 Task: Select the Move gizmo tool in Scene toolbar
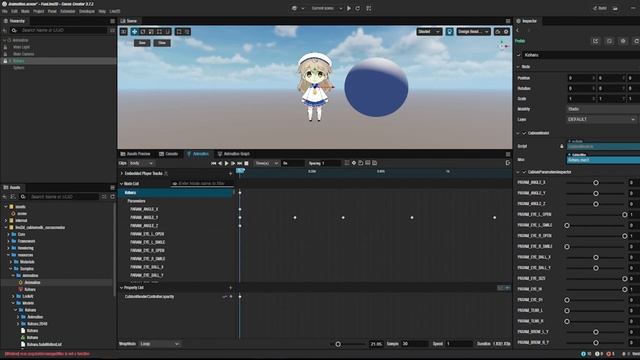pos(134,31)
